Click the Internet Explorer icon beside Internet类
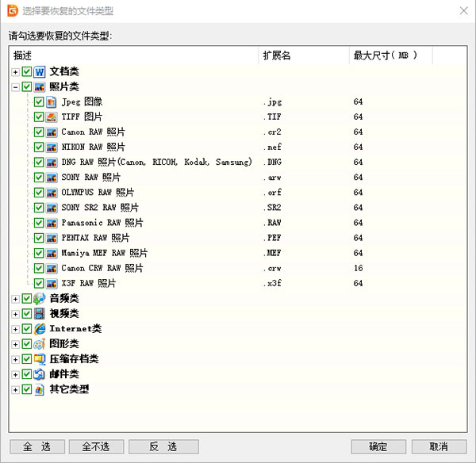The image size is (476, 463). pyautogui.click(x=40, y=329)
